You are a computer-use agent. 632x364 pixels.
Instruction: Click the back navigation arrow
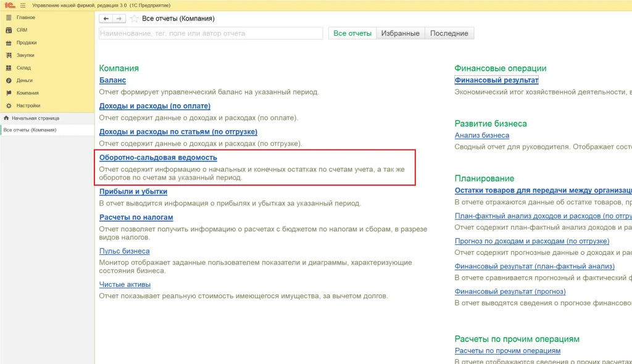(x=106, y=19)
